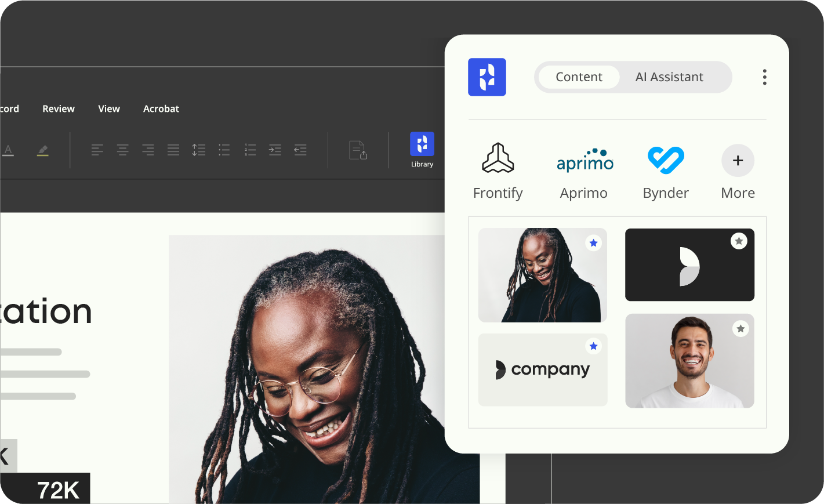Open the three-dot options menu

click(x=765, y=77)
